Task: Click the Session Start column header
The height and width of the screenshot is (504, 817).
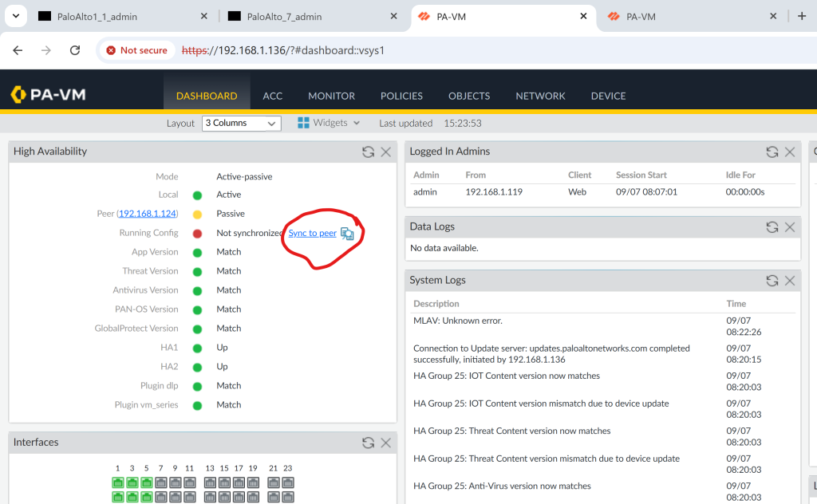Action: tap(641, 175)
